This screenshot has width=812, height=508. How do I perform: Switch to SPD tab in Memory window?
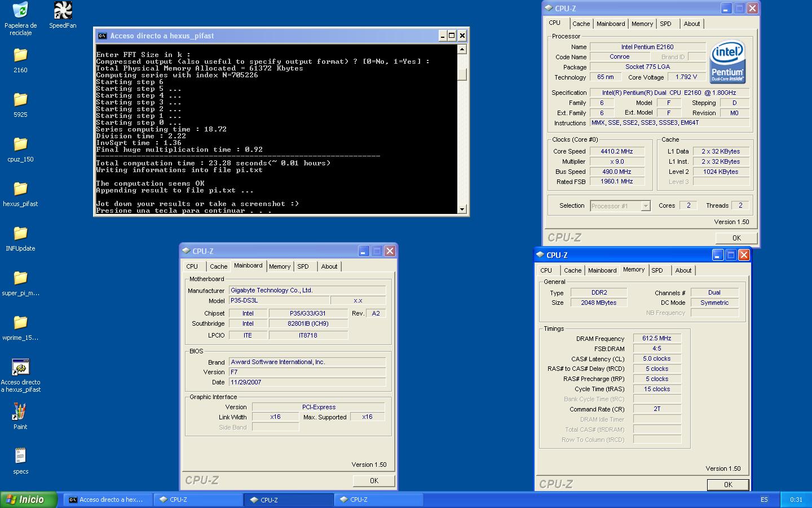coord(657,270)
